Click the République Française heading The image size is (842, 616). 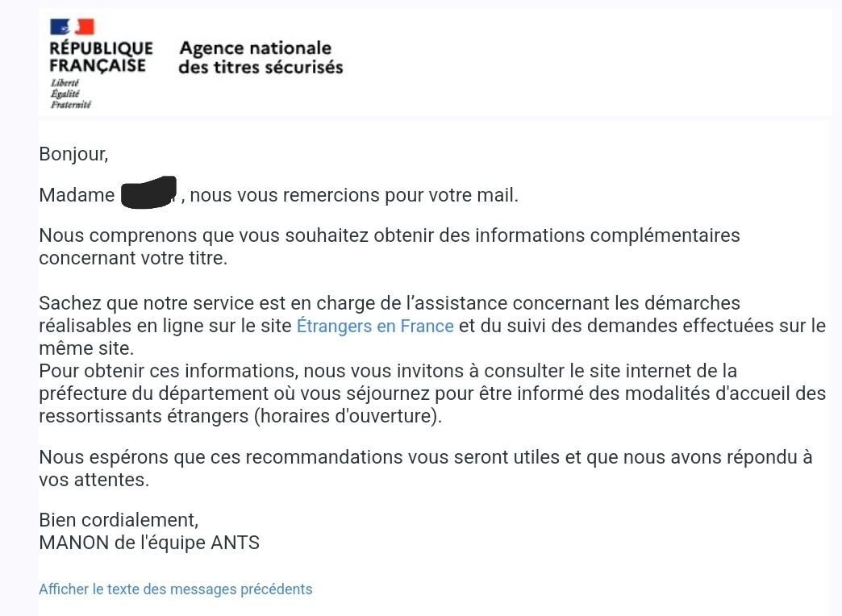[101, 57]
